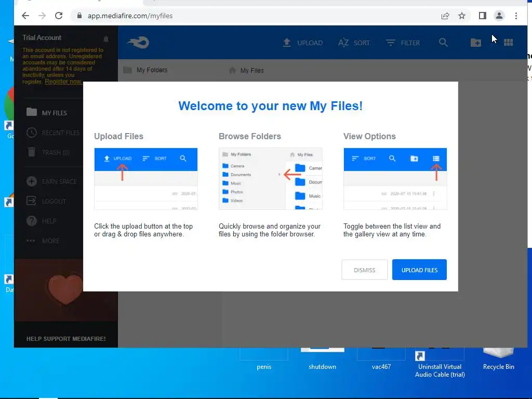Click the MediaFire flame logo
This screenshot has width=532, height=399.
point(138,43)
